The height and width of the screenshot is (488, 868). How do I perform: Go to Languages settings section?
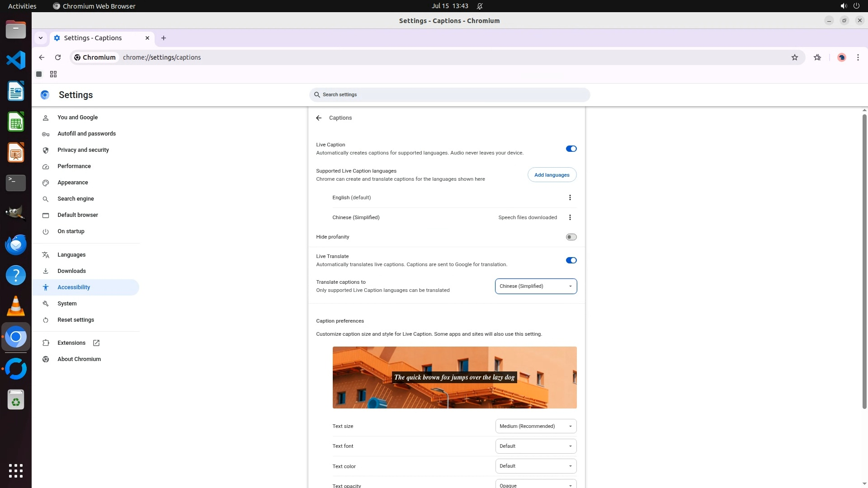[x=71, y=255]
